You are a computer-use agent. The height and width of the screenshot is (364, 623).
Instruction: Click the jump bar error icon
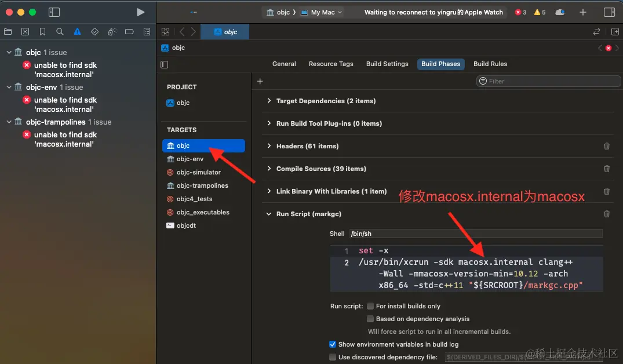point(609,48)
